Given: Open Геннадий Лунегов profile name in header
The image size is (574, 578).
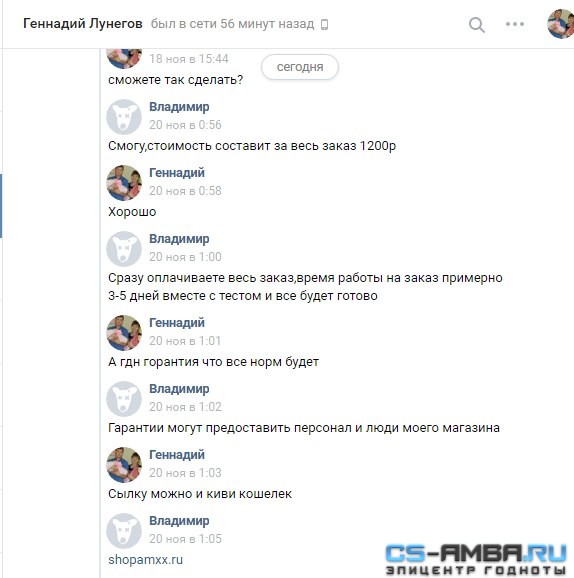Looking at the screenshot, I should tap(83, 24).
